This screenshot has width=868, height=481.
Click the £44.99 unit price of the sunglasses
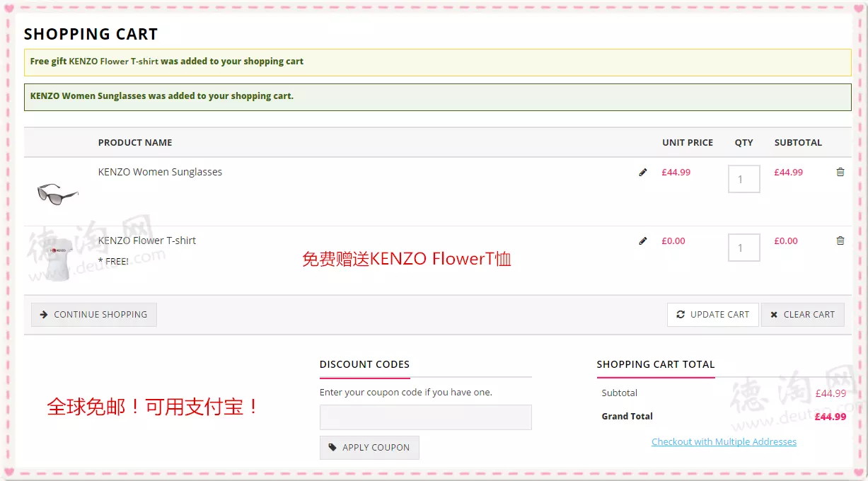click(x=676, y=172)
